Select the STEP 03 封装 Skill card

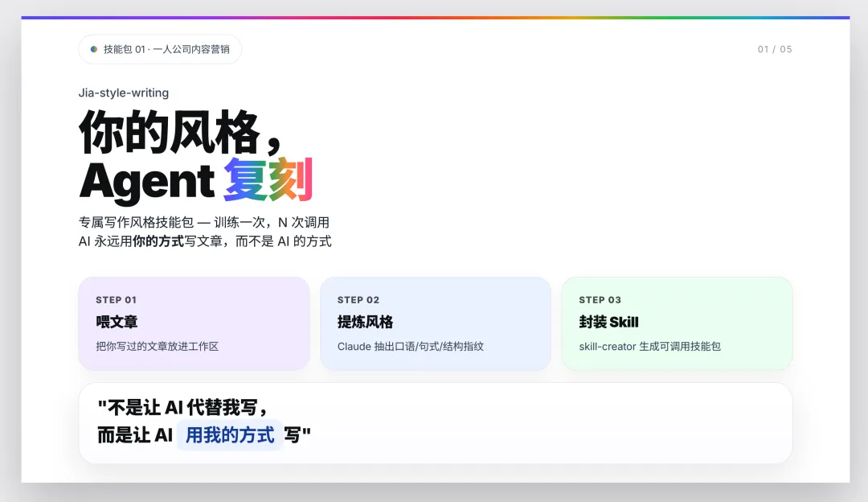click(678, 323)
